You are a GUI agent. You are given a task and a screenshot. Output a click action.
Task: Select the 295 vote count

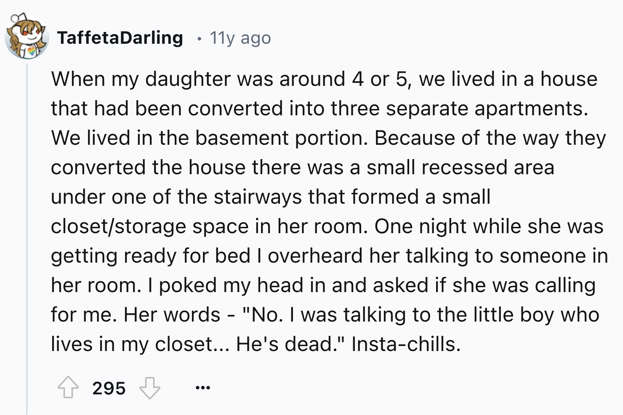click(x=109, y=388)
